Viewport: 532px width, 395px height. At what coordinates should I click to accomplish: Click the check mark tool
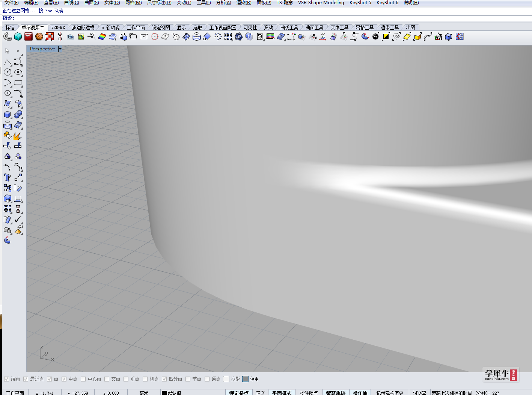pyautogui.click(x=18, y=219)
